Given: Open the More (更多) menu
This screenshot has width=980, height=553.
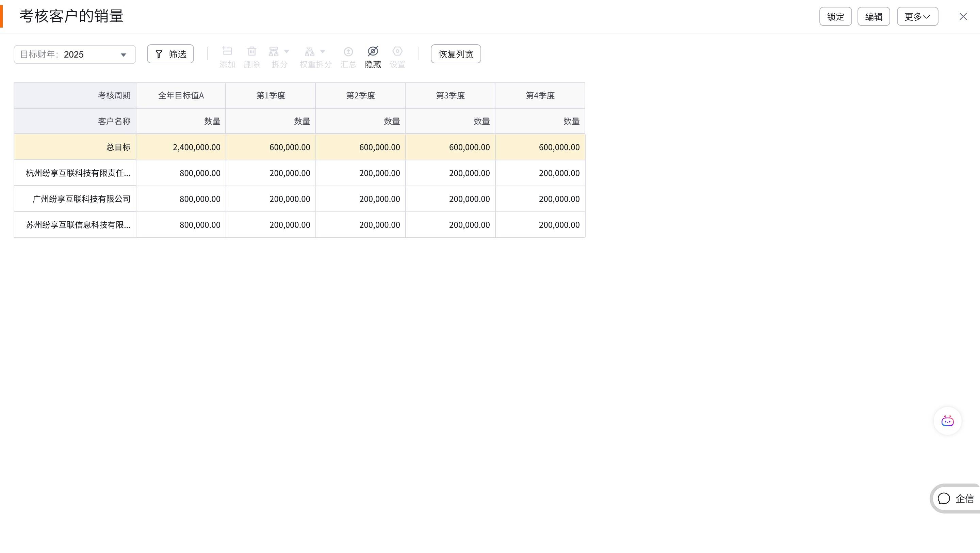Looking at the screenshot, I should [x=917, y=17].
